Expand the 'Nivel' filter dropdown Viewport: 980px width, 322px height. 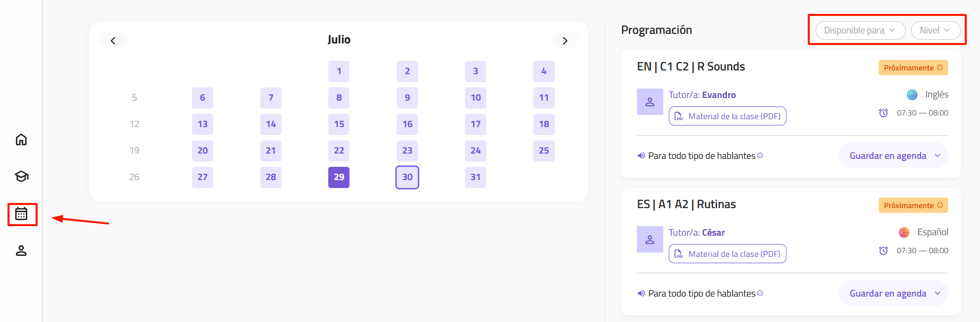click(935, 30)
